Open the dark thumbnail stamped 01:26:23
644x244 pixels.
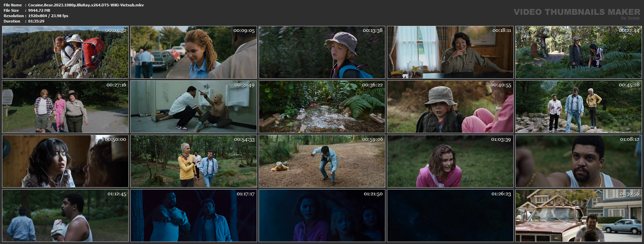coord(450,216)
